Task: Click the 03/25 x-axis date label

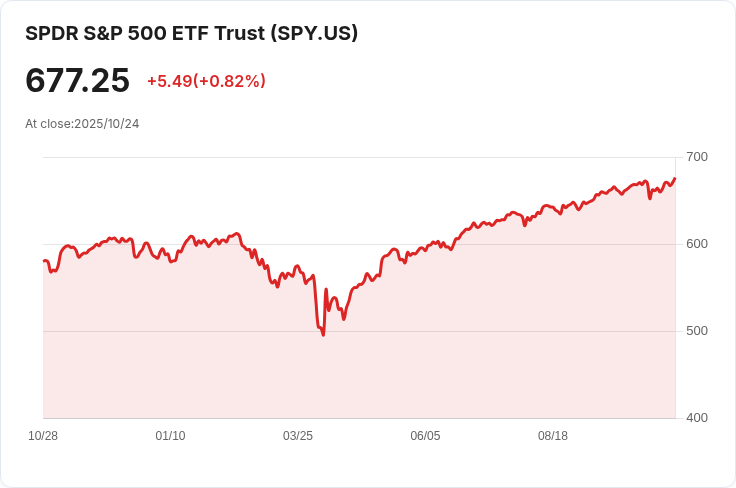Action: point(298,436)
